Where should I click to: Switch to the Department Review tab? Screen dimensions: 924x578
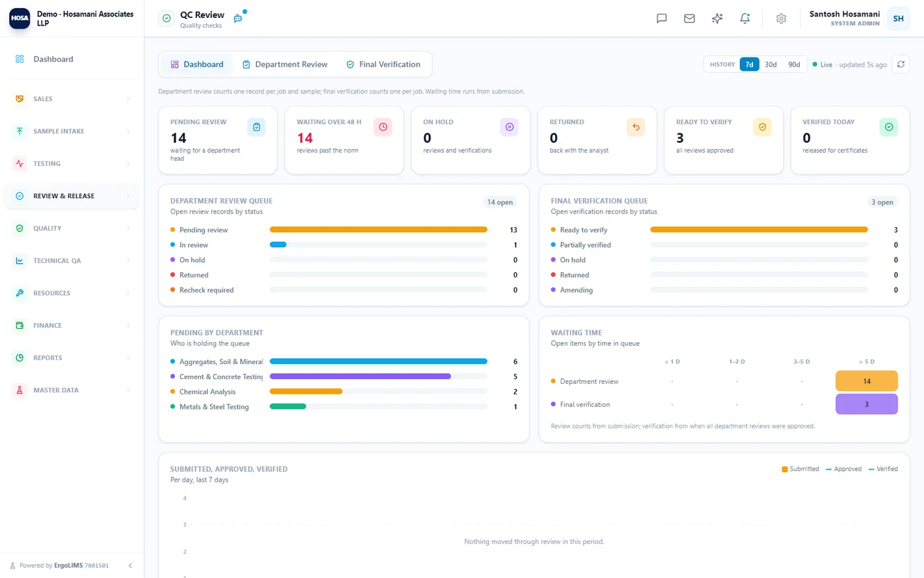(284, 64)
